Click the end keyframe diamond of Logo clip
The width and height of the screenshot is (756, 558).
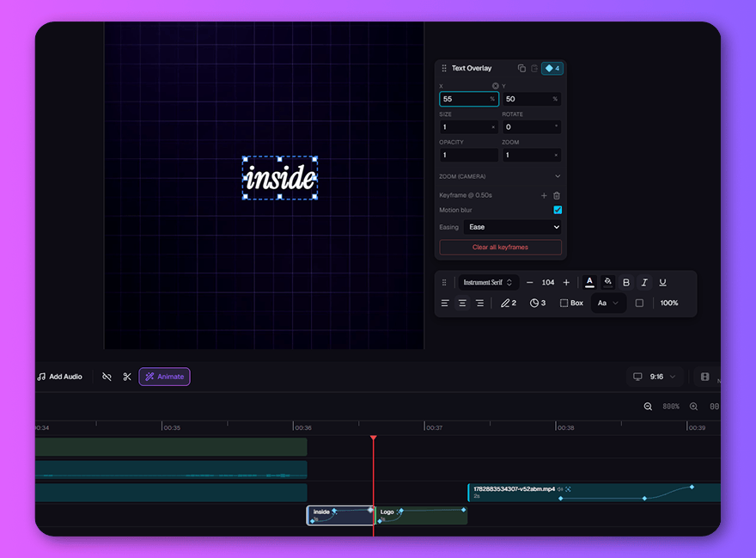tap(463, 510)
